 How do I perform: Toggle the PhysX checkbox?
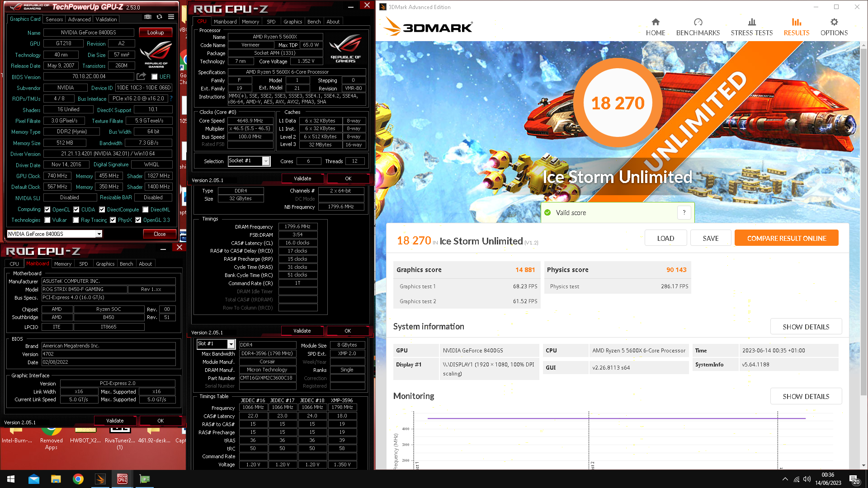pos(113,220)
